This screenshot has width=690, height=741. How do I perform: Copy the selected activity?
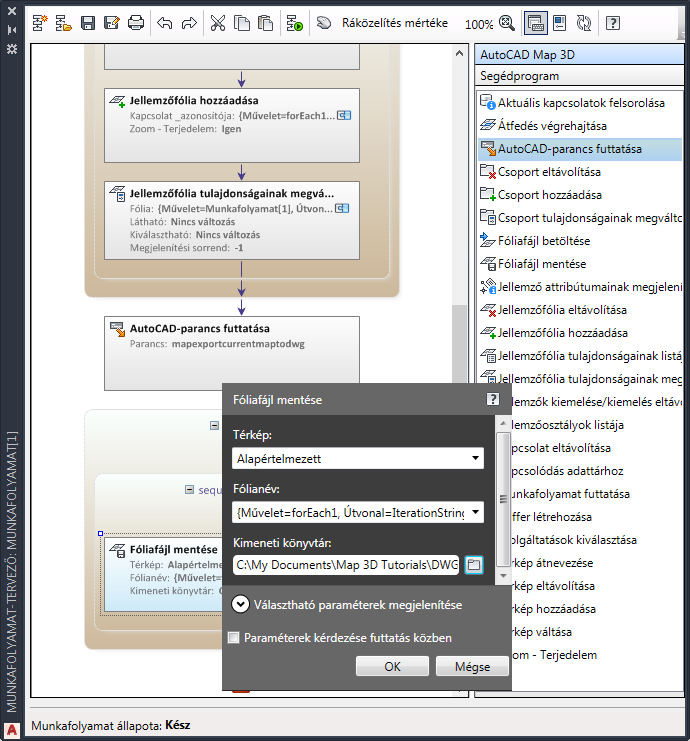coord(242,23)
